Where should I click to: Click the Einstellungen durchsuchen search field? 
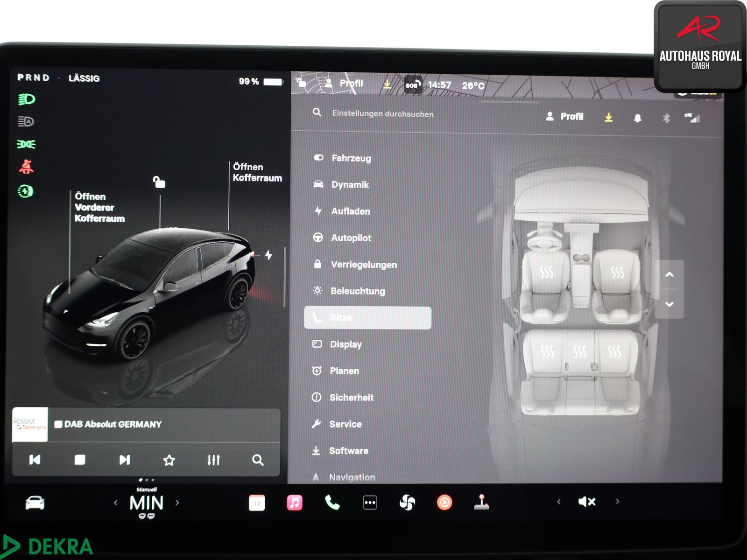(382, 114)
